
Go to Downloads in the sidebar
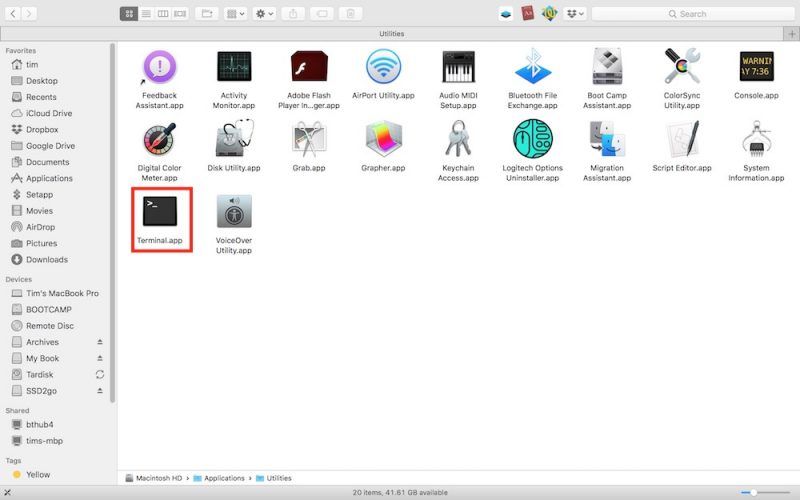(46, 260)
